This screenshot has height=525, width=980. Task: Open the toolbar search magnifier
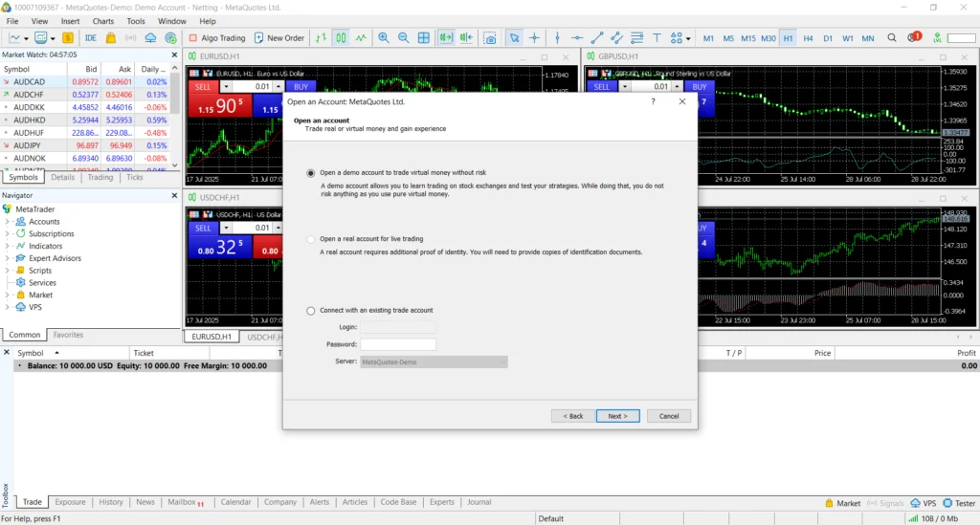tap(892, 38)
